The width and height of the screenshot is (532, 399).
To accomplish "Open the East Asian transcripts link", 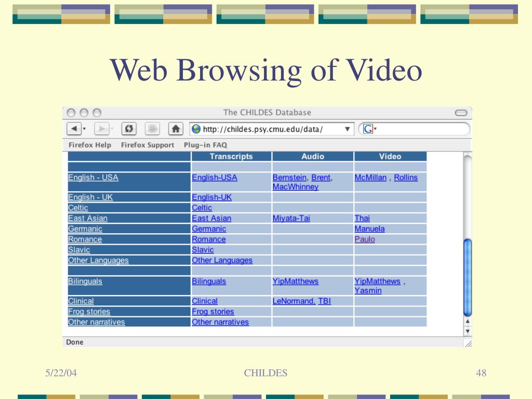I will [x=211, y=218].
